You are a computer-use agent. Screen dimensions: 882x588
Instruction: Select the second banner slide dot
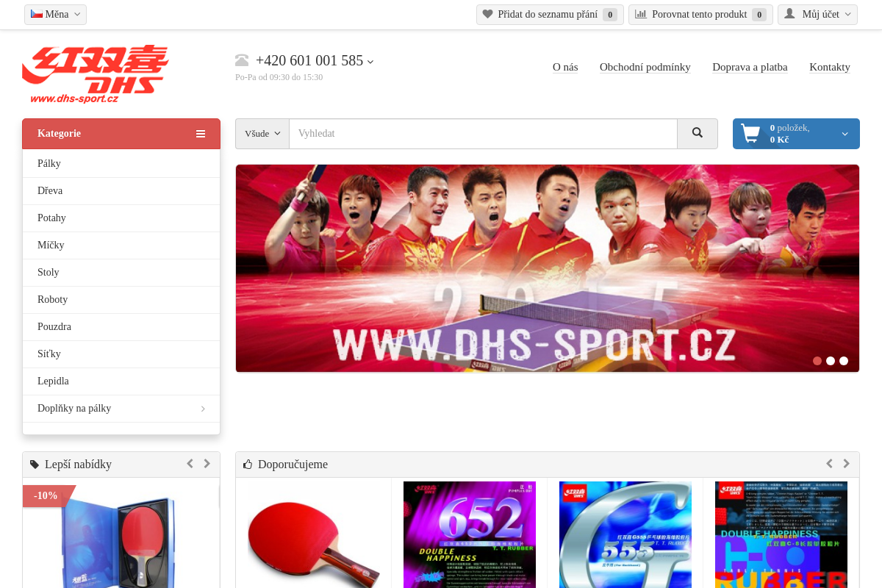tap(831, 361)
